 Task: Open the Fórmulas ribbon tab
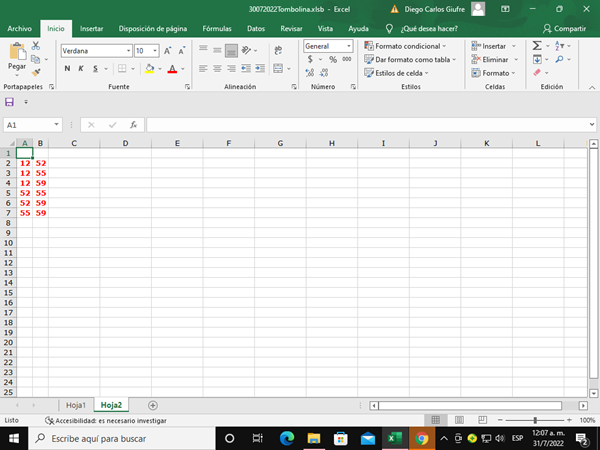(x=215, y=29)
